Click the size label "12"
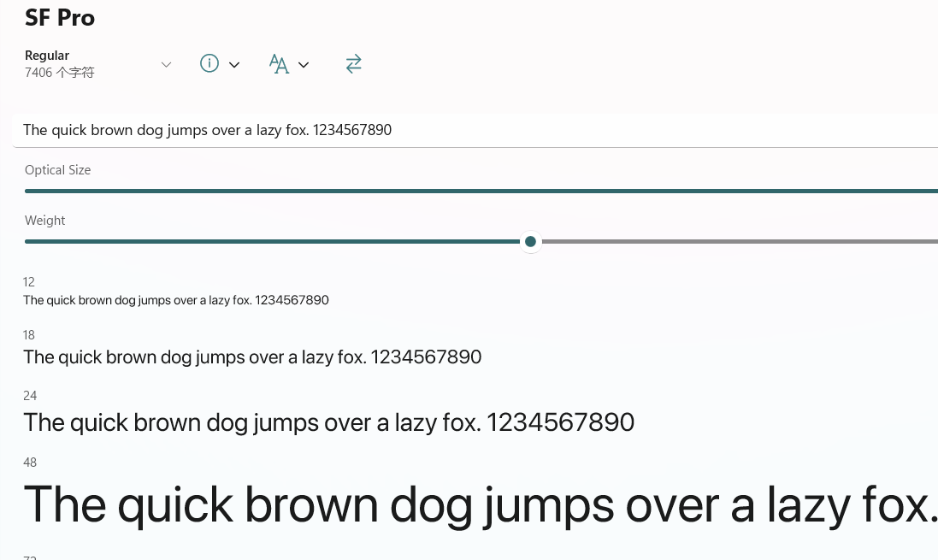This screenshot has height=560, width=938. pyautogui.click(x=29, y=282)
